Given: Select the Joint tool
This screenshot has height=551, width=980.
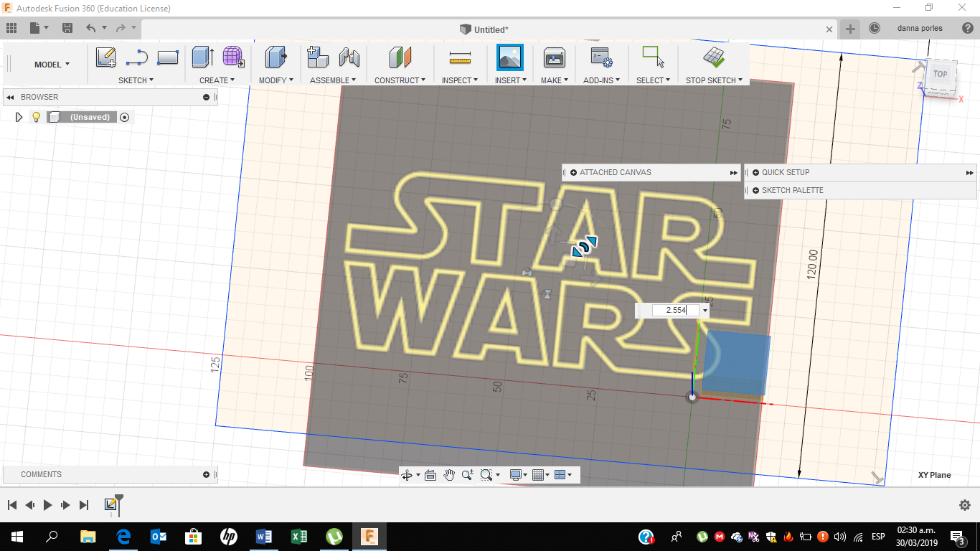Looking at the screenshot, I should coord(349,57).
